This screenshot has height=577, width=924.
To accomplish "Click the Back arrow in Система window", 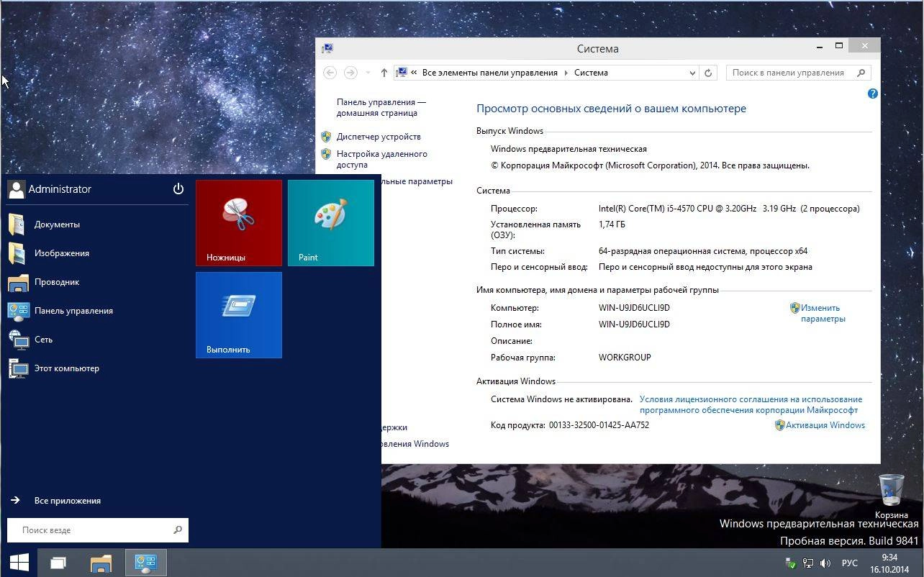I will [330, 73].
